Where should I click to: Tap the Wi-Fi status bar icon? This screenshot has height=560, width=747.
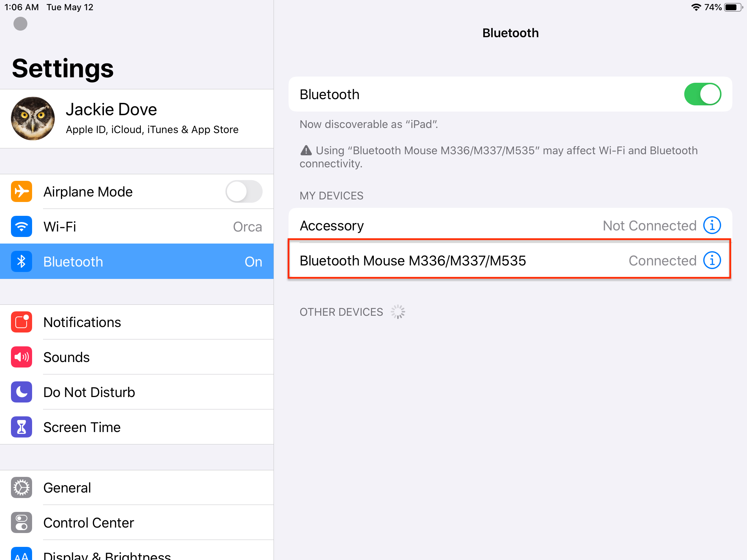[x=696, y=7]
